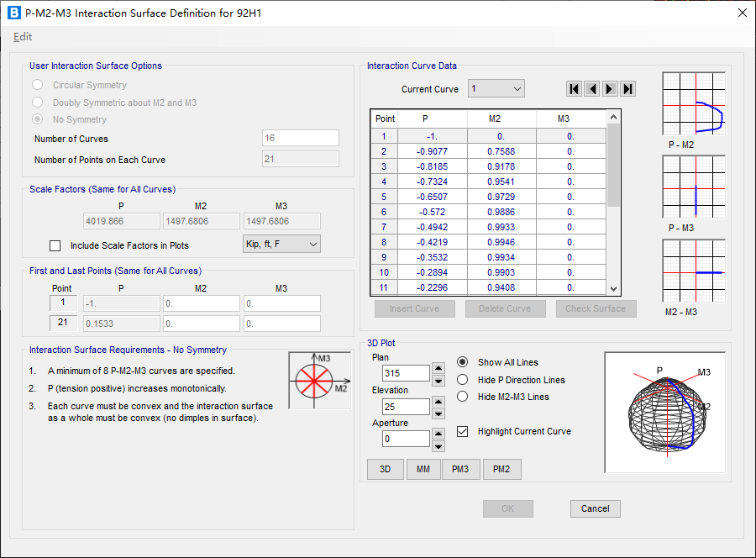Click the Elevation value field 25
The width and height of the screenshot is (756, 558).
406,407
